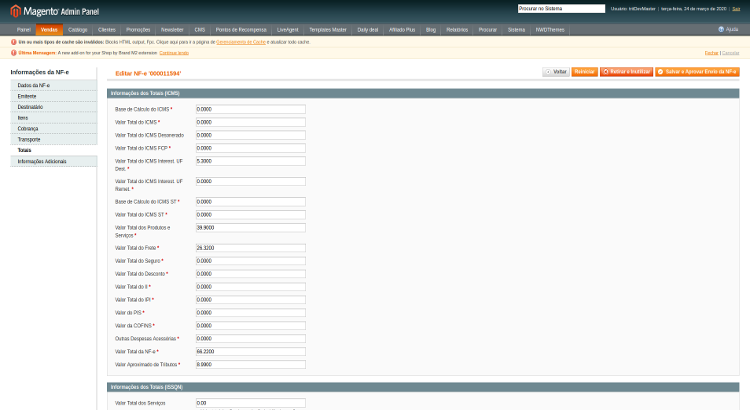
Task: Click the Continue lendo link
Action: (x=174, y=53)
